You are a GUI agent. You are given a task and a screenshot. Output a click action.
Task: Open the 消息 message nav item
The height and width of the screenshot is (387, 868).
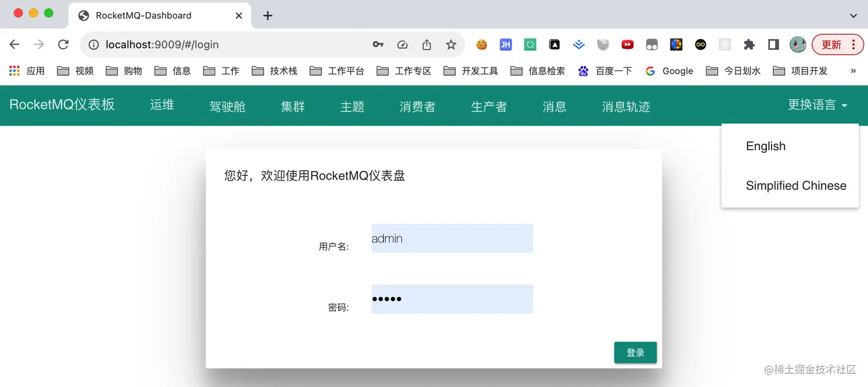555,107
